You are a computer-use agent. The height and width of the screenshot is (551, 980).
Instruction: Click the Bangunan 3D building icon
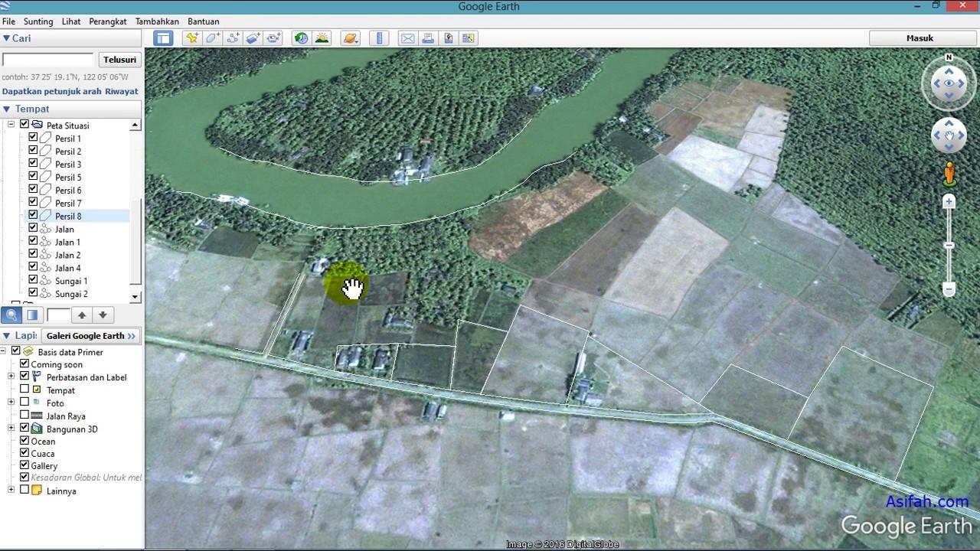[36, 429]
